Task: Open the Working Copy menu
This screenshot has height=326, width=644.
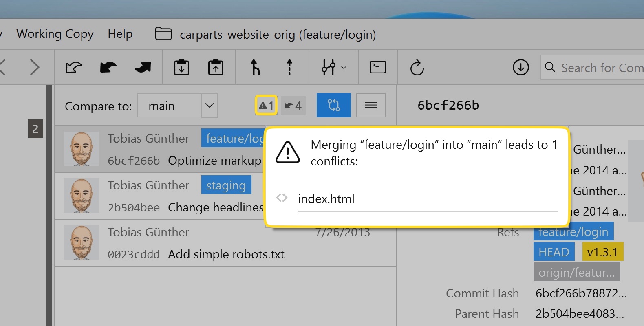Action: [x=55, y=34]
